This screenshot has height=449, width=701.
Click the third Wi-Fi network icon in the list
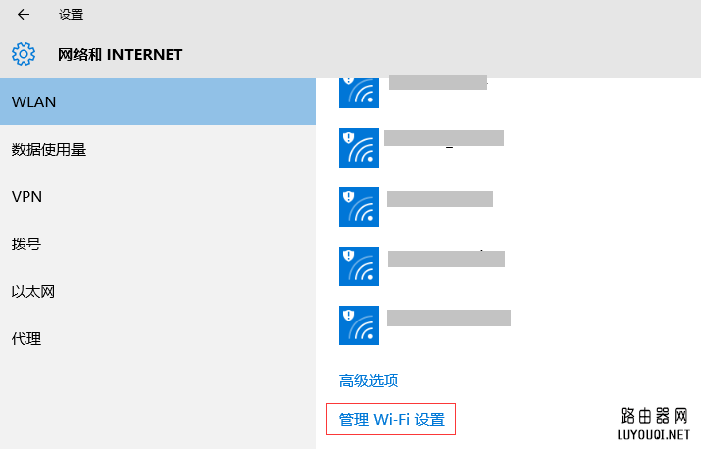click(x=359, y=207)
